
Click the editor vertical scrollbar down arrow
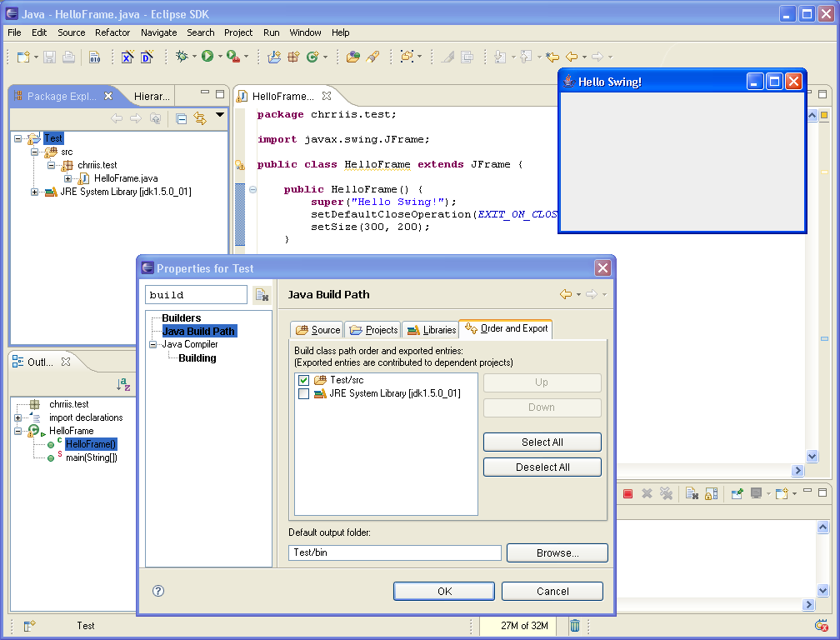click(812, 457)
